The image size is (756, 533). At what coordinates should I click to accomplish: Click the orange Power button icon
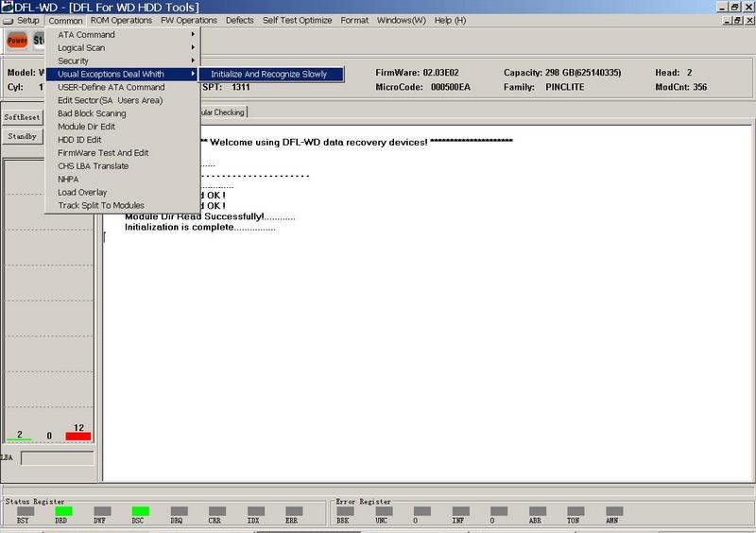pos(17,41)
